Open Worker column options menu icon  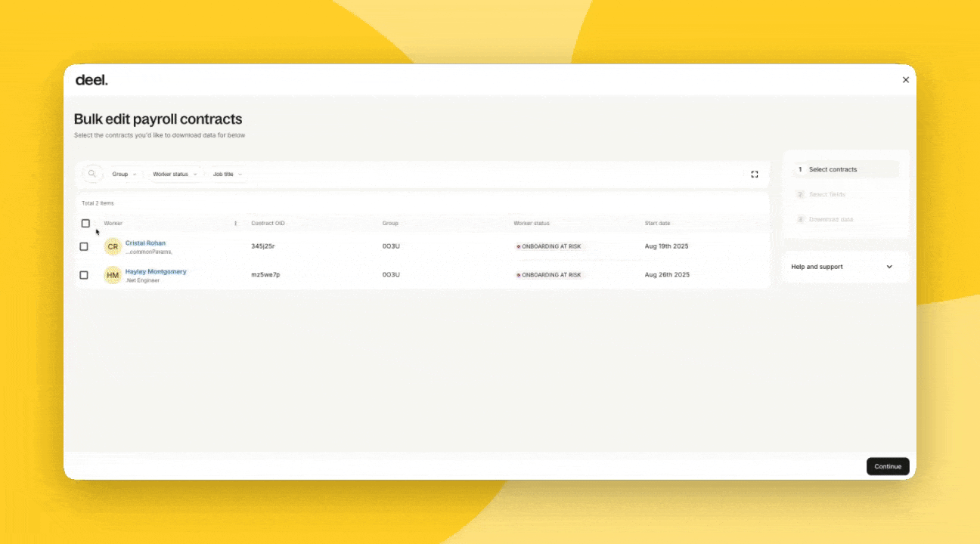click(x=235, y=224)
